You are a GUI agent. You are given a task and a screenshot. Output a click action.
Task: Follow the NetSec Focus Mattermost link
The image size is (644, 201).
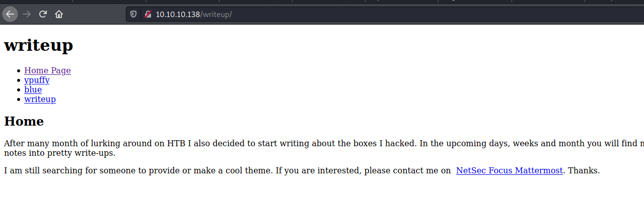tap(509, 170)
